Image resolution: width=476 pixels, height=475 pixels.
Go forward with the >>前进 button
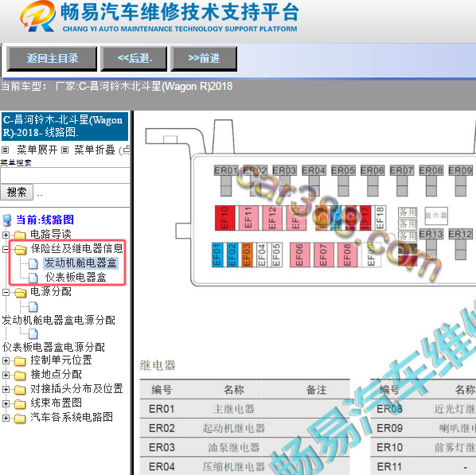[204, 59]
